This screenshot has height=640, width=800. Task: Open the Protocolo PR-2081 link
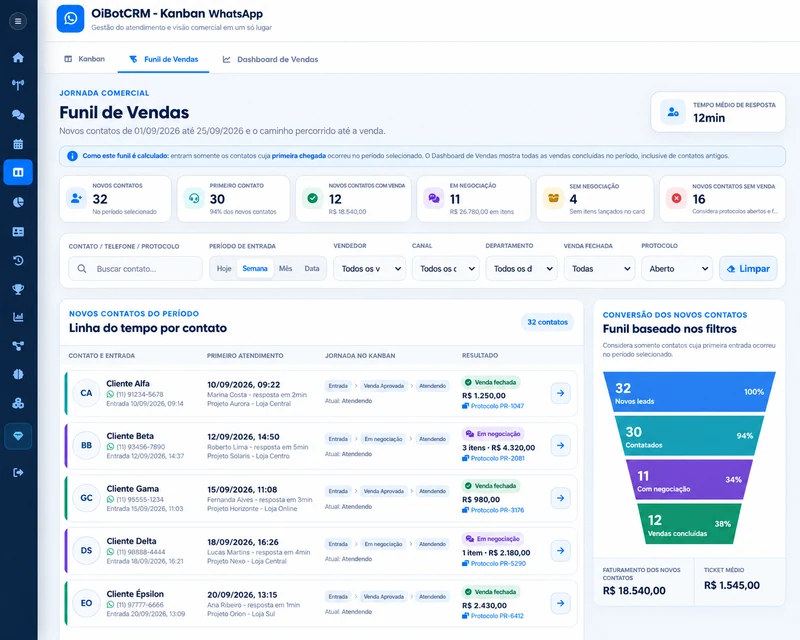coord(493,458)
